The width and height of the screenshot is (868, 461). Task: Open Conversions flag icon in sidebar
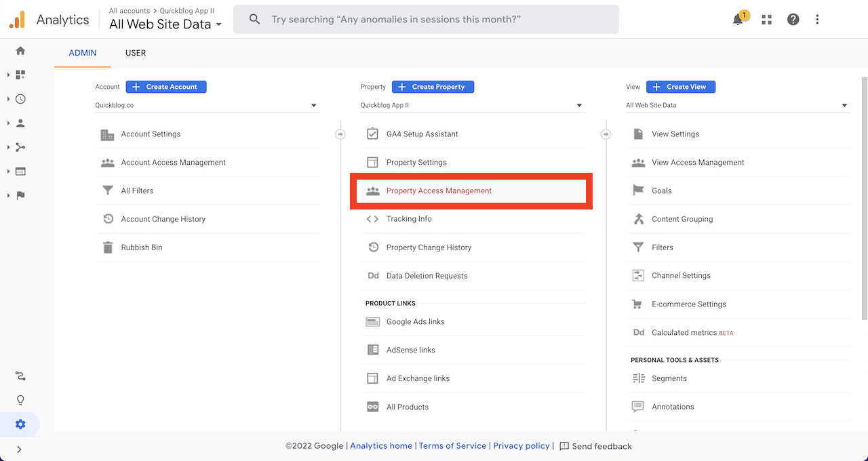pos(20,196)
